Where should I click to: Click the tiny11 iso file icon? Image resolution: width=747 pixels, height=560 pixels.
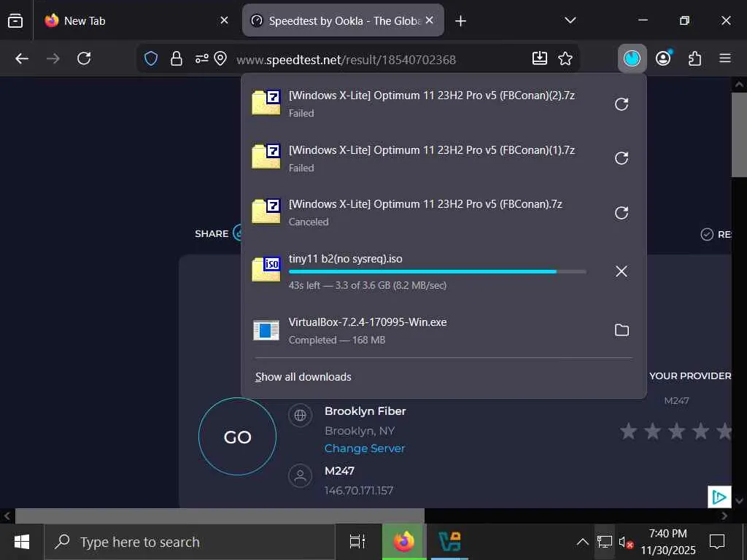pyautogui.click(x=266, y=269)
